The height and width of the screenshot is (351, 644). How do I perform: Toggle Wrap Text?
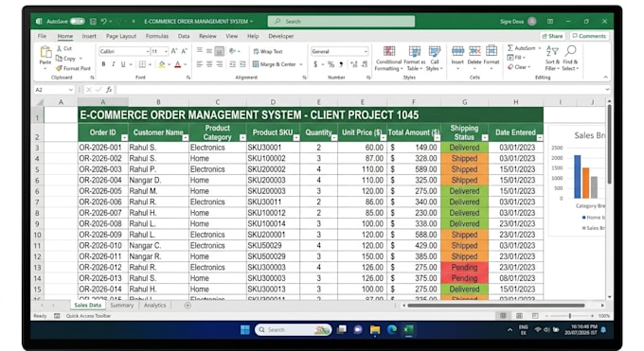268,51
